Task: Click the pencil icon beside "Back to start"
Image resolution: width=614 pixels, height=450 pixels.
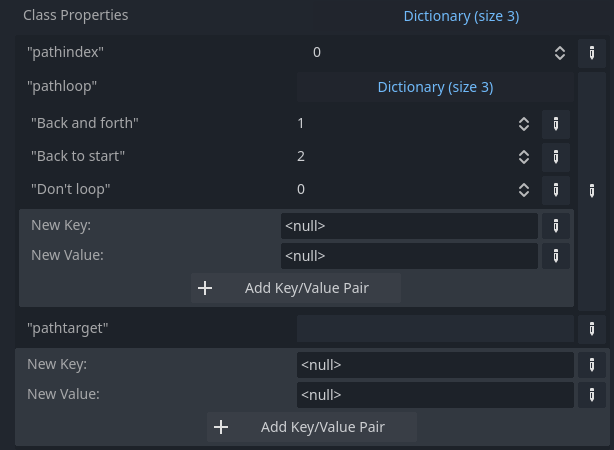Action: 555,157
